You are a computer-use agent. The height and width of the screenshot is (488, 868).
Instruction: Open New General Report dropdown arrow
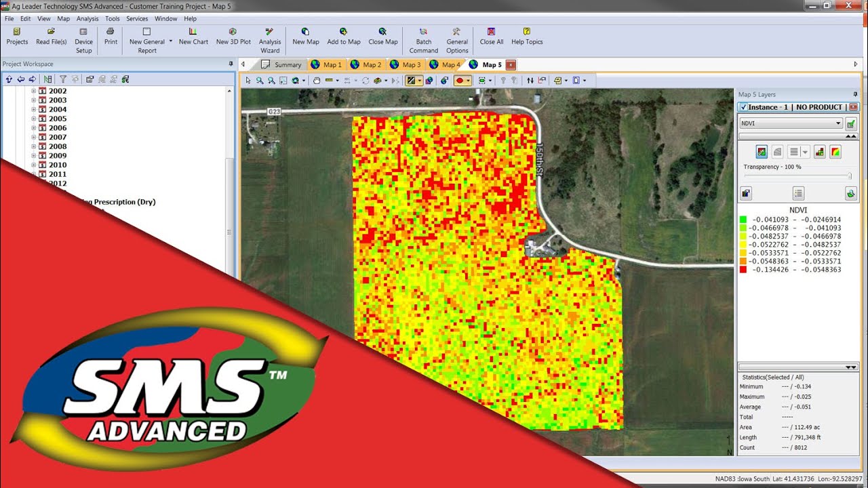[171, 41]
